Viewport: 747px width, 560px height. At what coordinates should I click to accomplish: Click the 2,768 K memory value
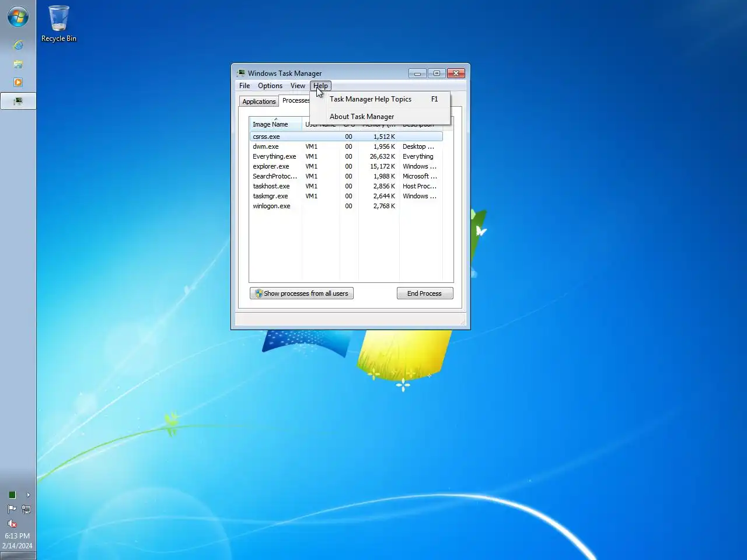[x=384, y=206]
